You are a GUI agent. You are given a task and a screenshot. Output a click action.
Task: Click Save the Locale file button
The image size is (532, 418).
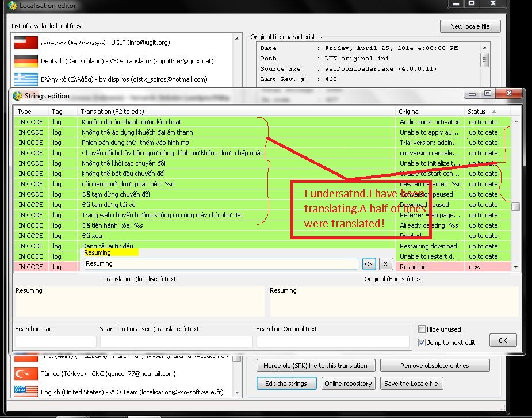tap(411, 384)
